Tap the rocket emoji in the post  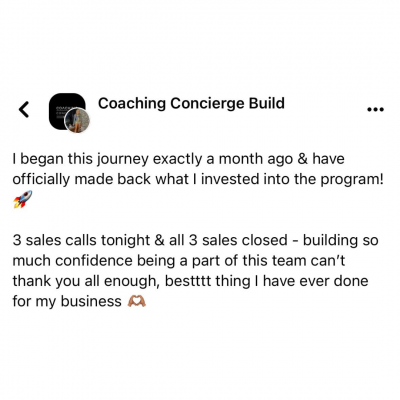click(x=23, y=199)
